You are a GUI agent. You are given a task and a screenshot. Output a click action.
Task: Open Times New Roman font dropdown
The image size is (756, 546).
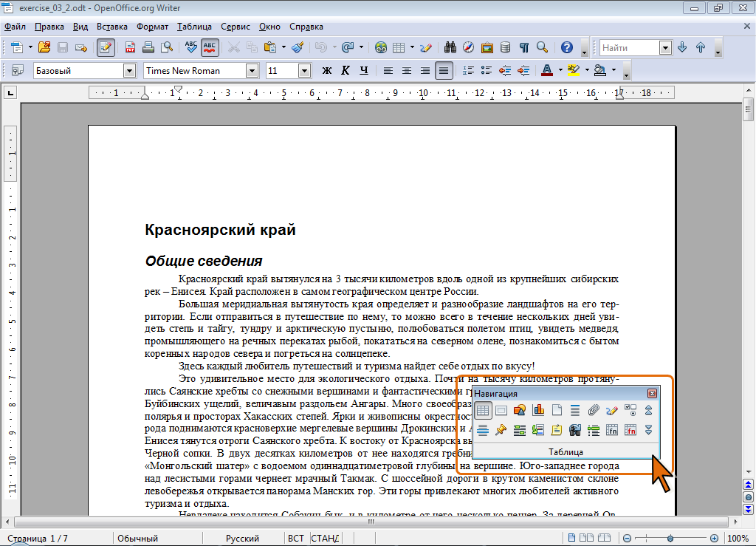(x=252, y=71)
